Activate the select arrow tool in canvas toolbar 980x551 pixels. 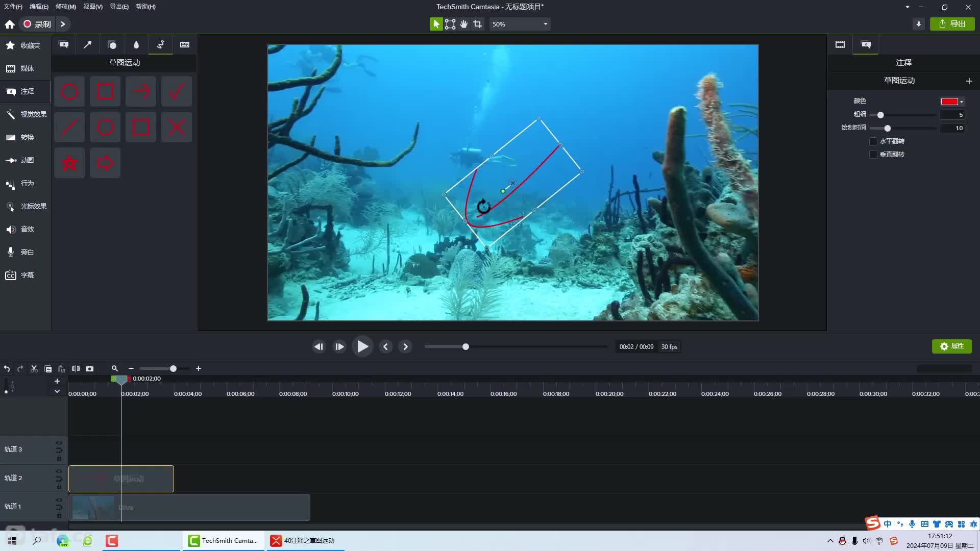tap(436, 24)
